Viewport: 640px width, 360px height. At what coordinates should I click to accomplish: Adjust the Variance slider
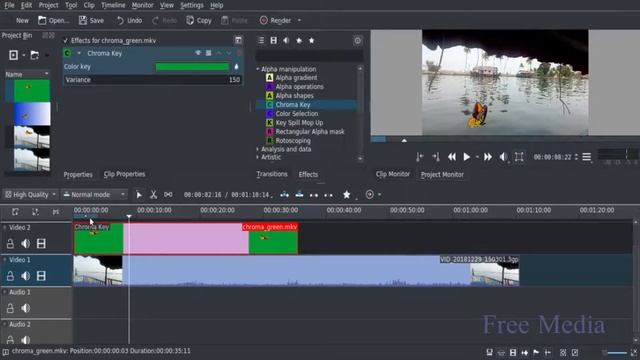153,80
